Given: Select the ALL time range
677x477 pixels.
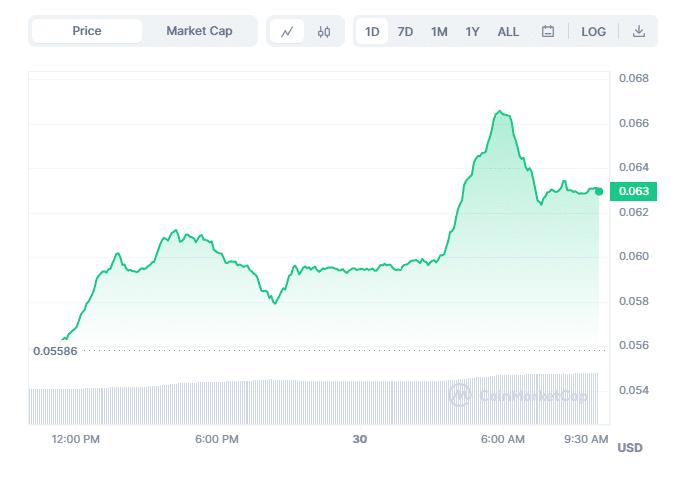Looking at the screenshot, I should click(x=508, y=32).
